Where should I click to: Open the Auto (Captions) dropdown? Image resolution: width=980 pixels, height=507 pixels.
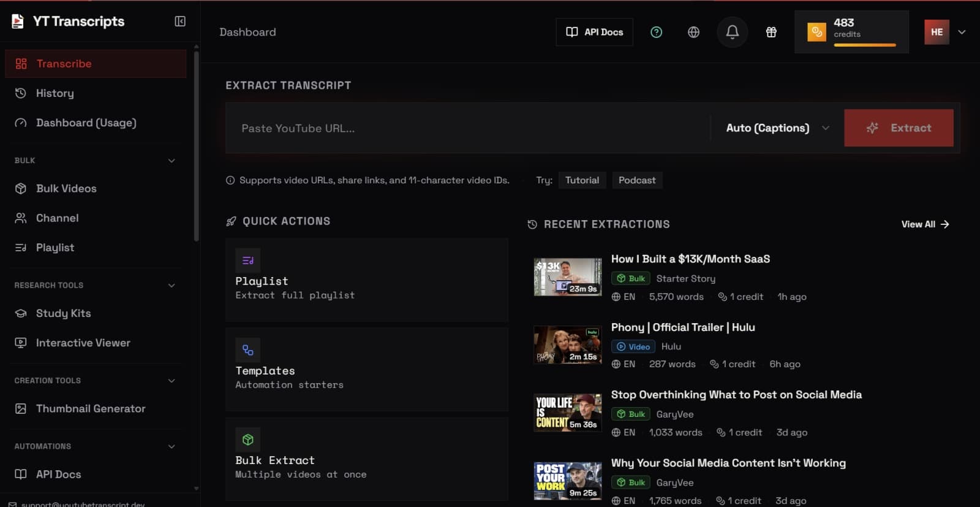(777, 128)
